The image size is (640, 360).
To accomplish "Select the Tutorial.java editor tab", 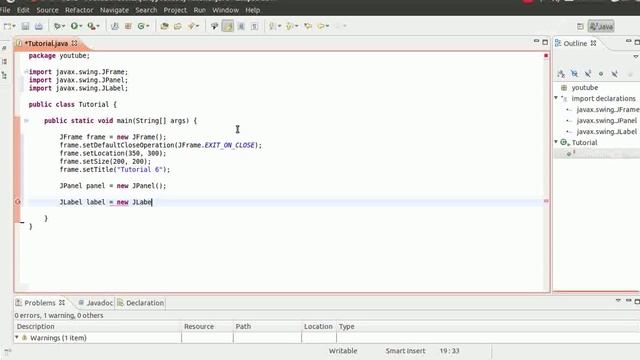I will 46,43.
